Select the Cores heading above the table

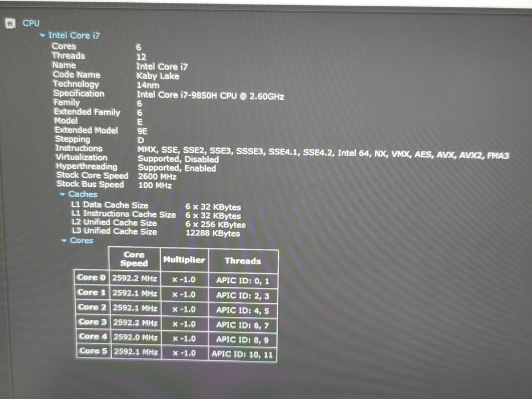82,240
